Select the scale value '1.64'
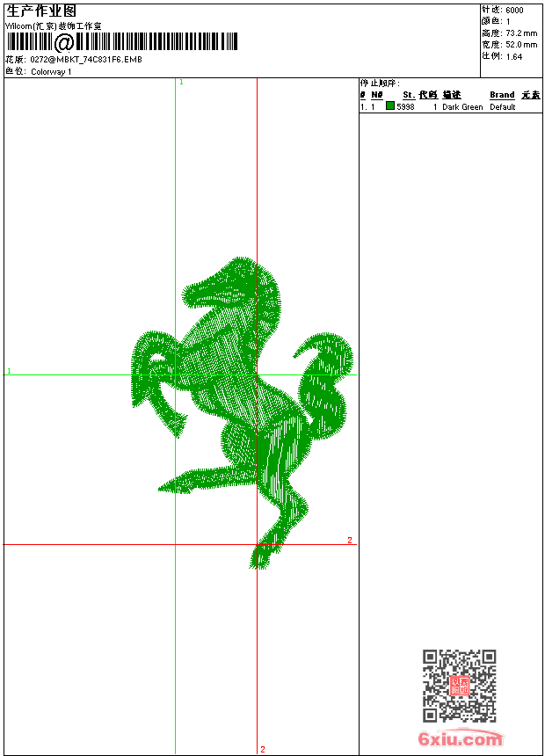This screenshot has height=756, width=545. coord(514,56)
